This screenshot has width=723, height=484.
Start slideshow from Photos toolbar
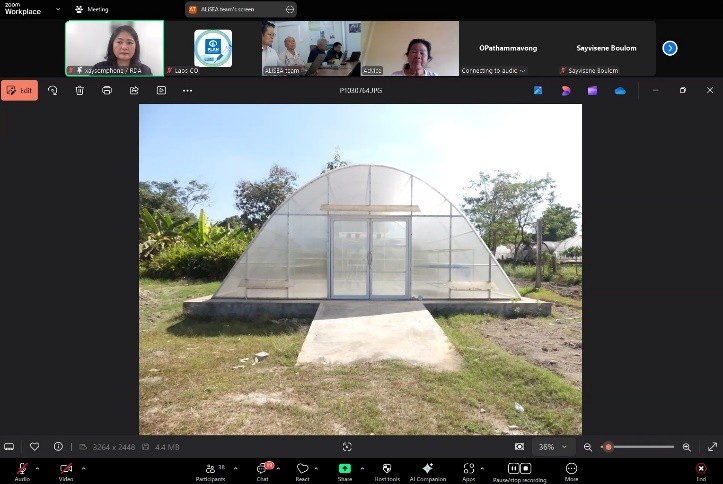point(161,90)
